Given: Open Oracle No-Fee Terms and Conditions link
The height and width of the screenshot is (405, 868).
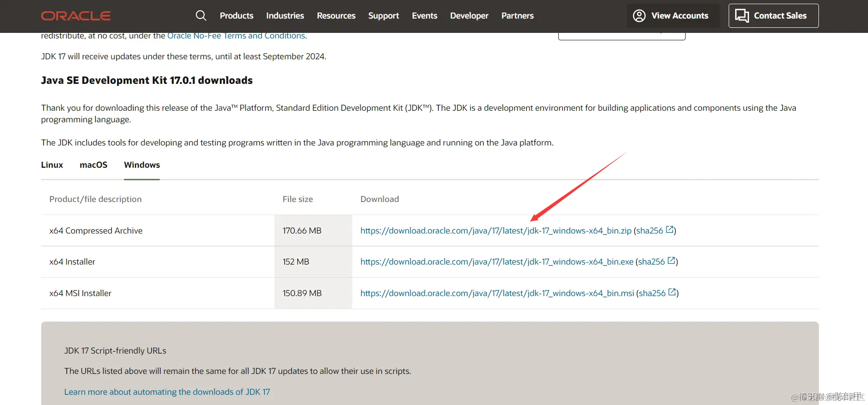Looking at the screenshot, I should click(x=236, y=36).
